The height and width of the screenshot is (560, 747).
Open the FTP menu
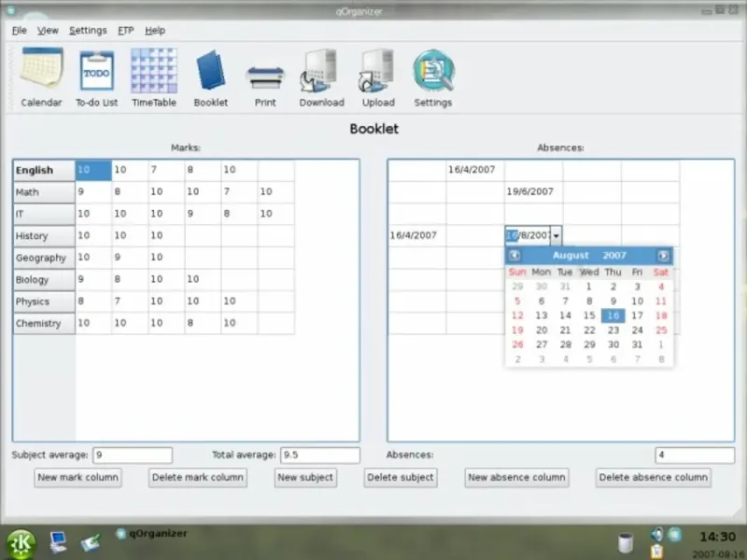coord(126,31)
